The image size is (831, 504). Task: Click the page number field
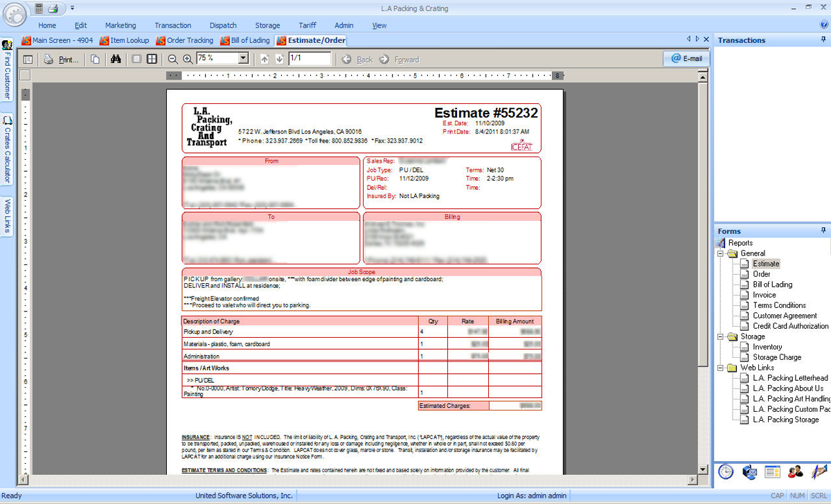309,60
